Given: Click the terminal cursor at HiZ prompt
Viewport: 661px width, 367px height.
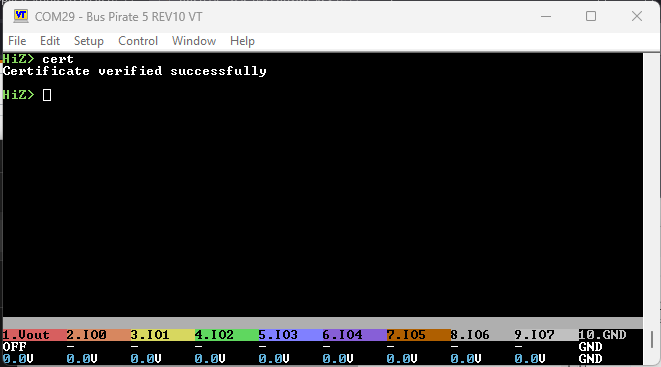Looking at the screenshot, I should (x=47, y=95).
